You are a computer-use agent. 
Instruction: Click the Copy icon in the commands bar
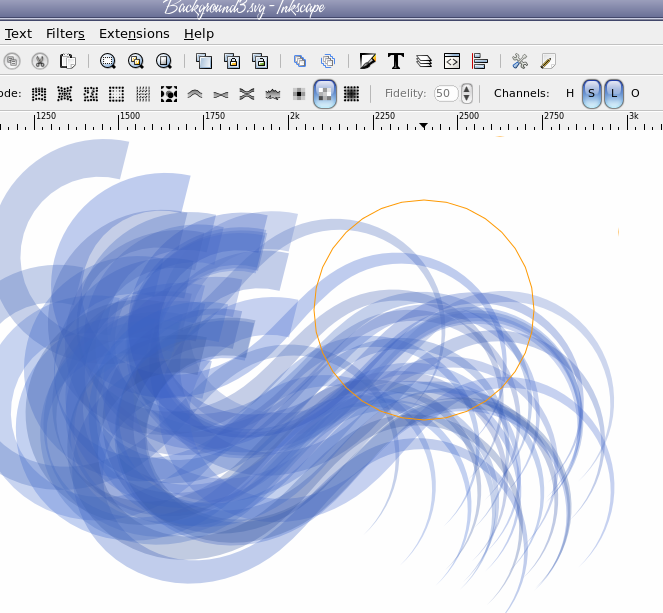[x=12, y=61]
